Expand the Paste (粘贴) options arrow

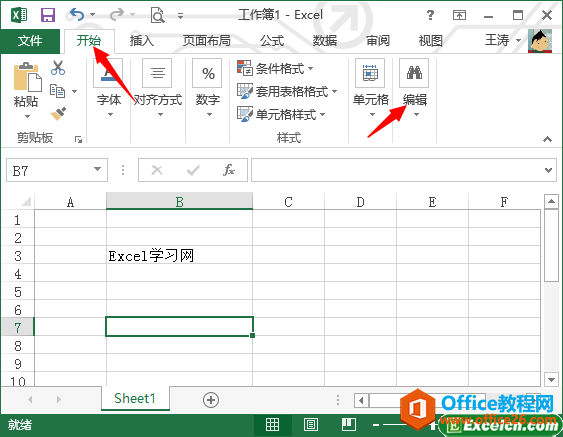pos(27,116)
